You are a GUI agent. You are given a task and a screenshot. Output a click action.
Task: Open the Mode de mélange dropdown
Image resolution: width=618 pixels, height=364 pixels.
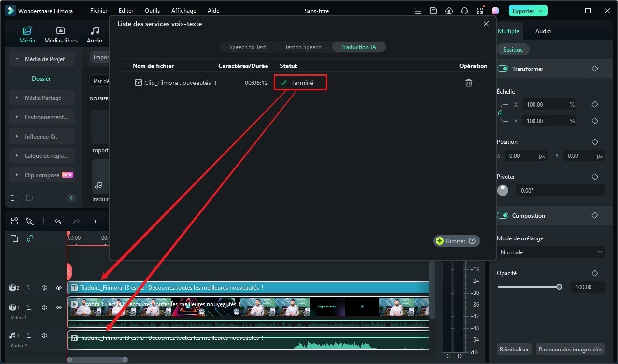pos(551,252)
